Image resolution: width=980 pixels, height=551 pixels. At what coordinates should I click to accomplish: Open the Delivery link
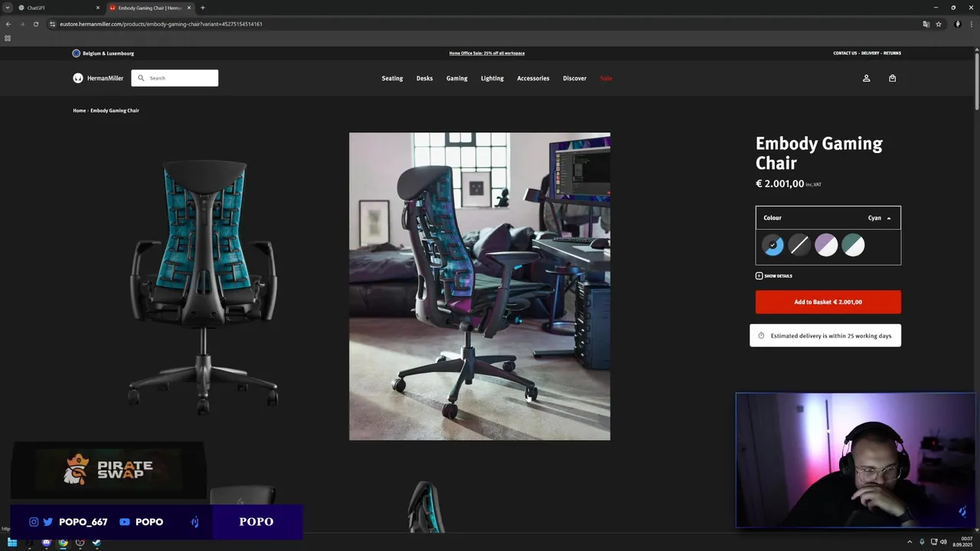point(871,54)
